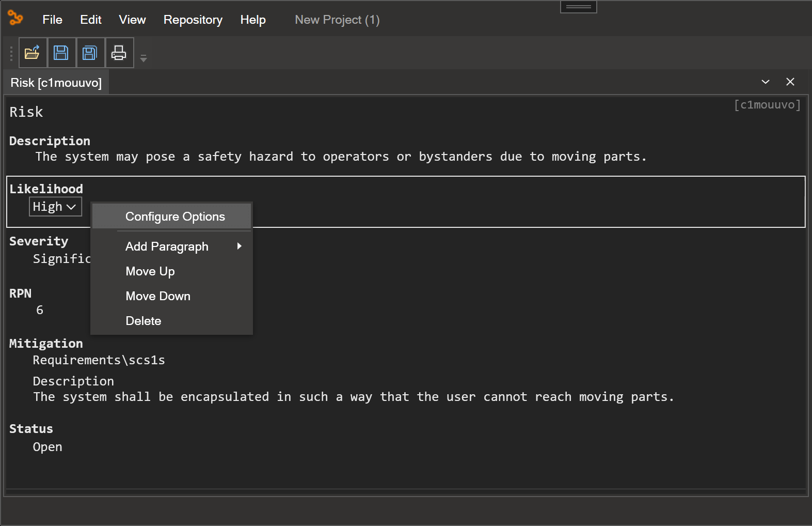This screenshot has height=526, width=812.
Task: Open the Requirements\scs1s mitigation link
Action: coord(99,360)
